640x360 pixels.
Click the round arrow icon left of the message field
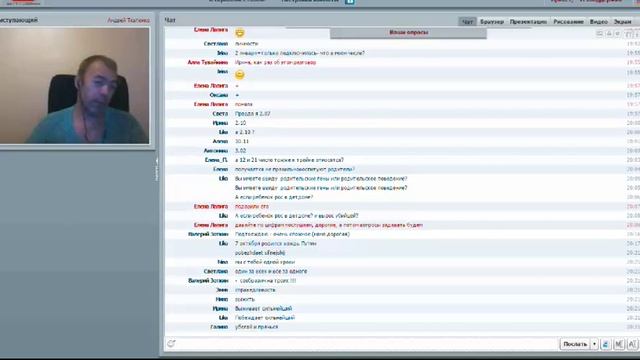tap(171, 344)
